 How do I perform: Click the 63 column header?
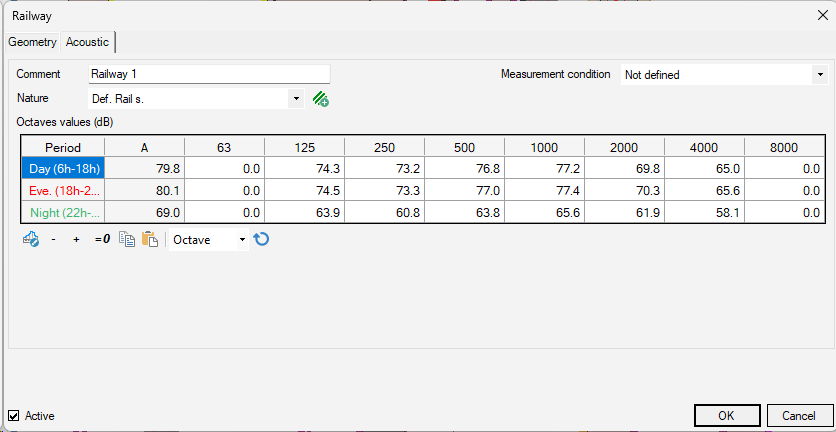(x=224, y=147)
